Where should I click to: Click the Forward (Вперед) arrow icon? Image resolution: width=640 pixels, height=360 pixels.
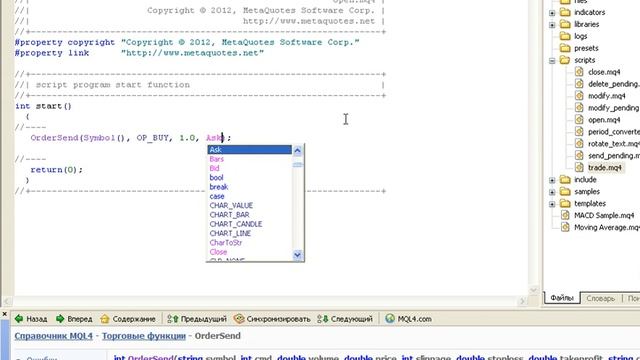[x=60, y=319]
